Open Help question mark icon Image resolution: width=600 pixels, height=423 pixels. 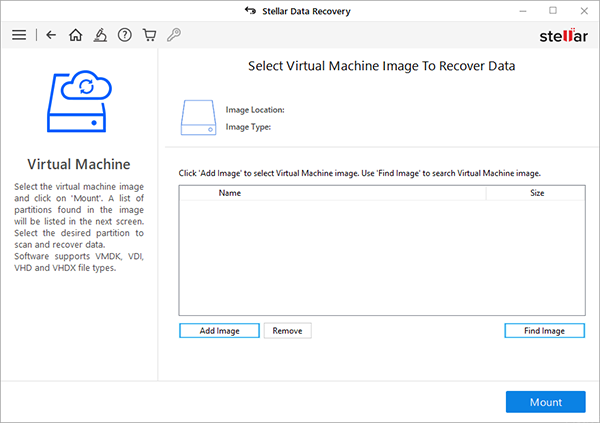[125, 35]
